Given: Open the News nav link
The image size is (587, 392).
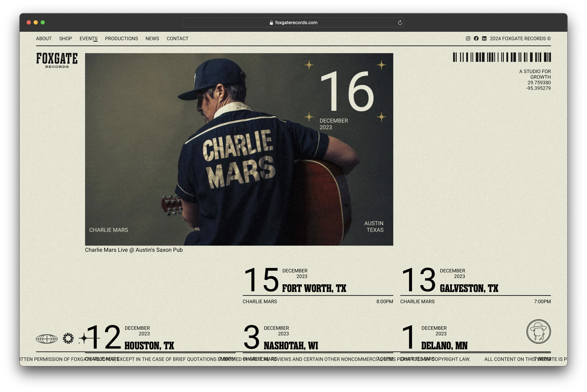Looking at the screenshot, I should (152, 38).
